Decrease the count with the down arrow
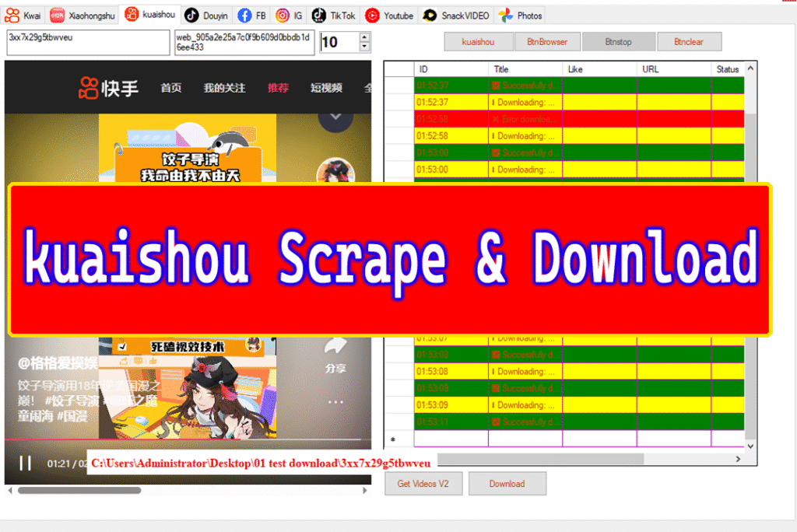The image size is (797, 532). [x=364, y=47]
